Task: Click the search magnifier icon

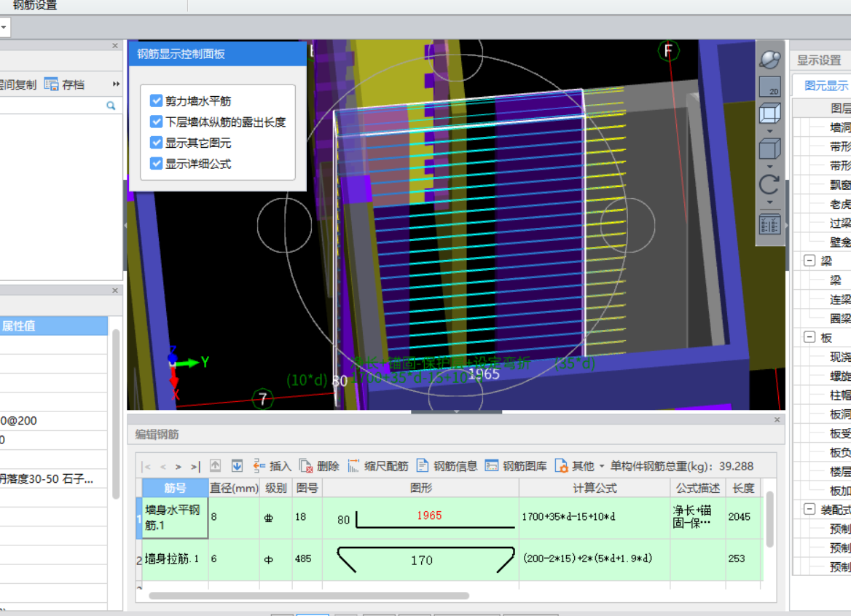Action: tap(111, 106)
